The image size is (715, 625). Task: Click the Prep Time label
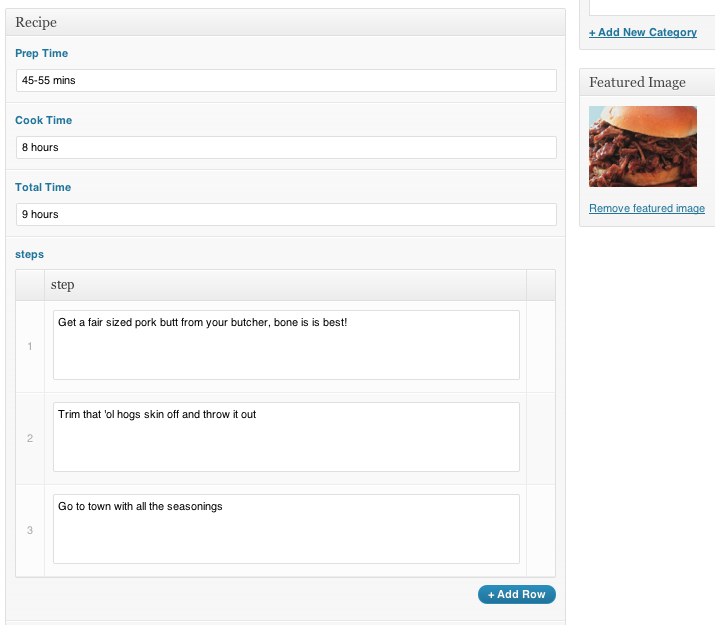point(42,53)
